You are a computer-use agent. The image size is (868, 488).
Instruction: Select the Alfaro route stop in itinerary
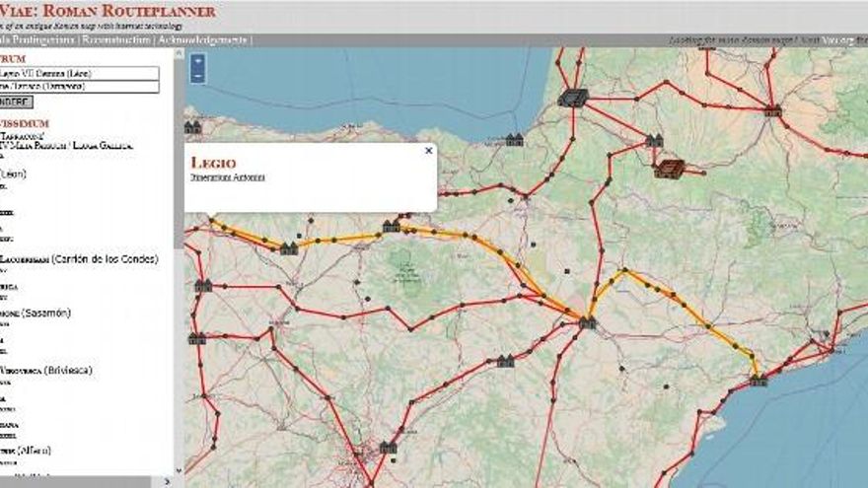click(x=26, y=451)
